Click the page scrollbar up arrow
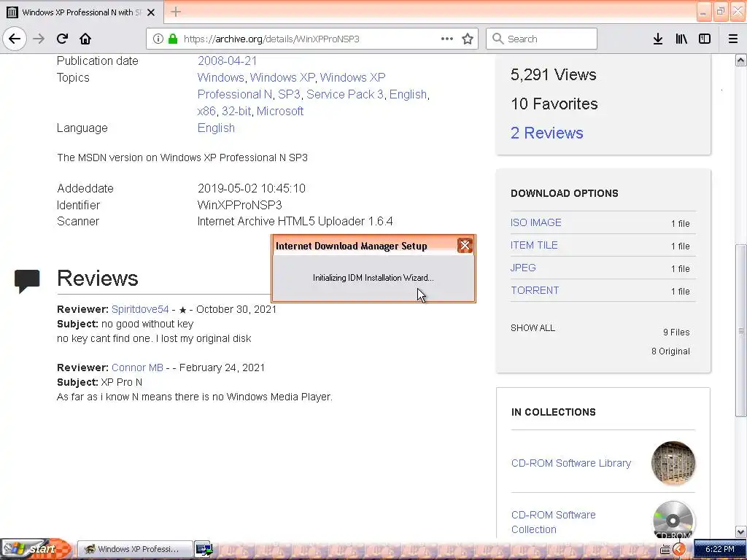 pos(741,60)
